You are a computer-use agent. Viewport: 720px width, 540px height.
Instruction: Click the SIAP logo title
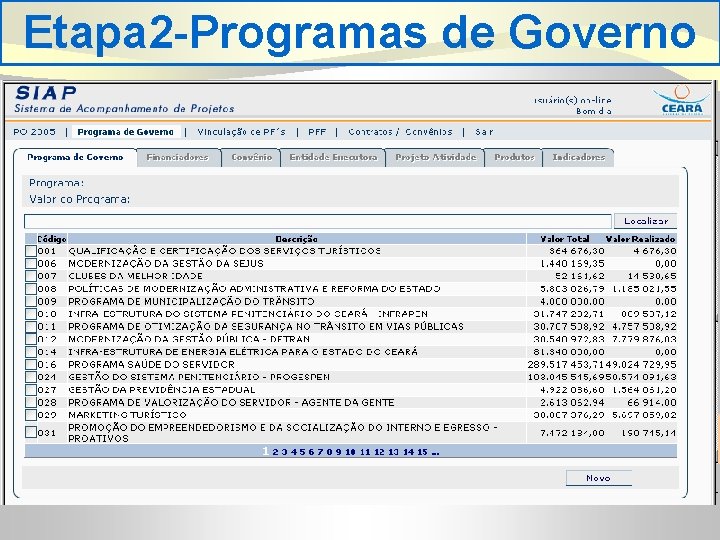[46, 93]
